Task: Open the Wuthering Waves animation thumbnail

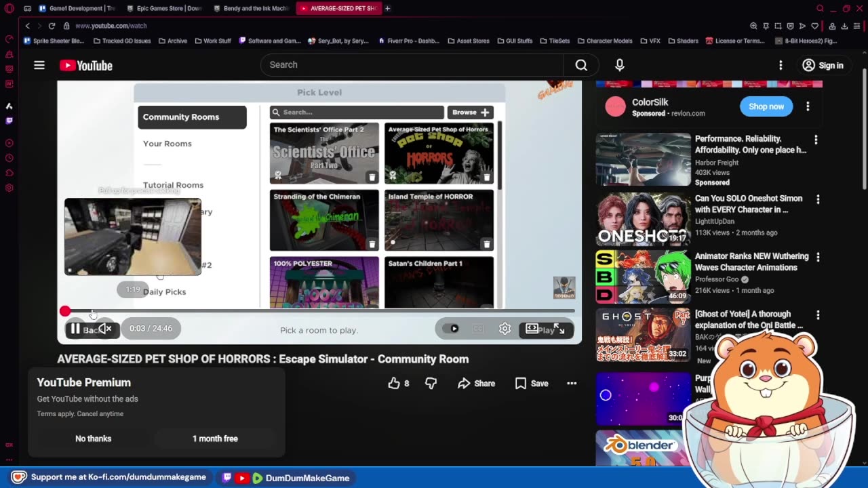Action: point(643,277)
